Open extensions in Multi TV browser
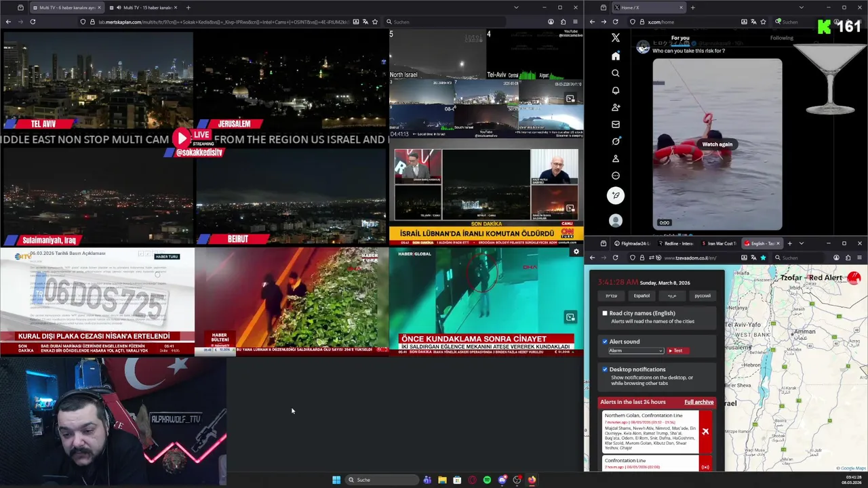Image resolution: width=868 pixels, height=488 pixels. click(x=563, y=22)
